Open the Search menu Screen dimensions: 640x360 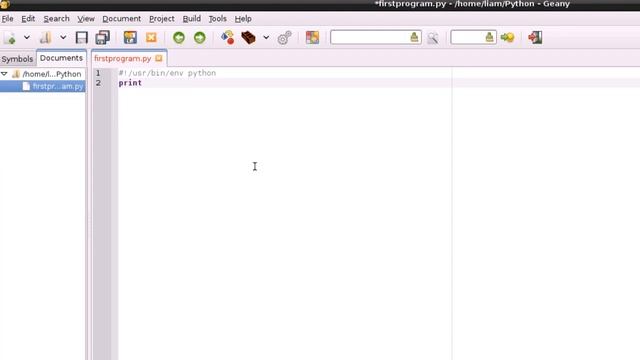[56, 19]
